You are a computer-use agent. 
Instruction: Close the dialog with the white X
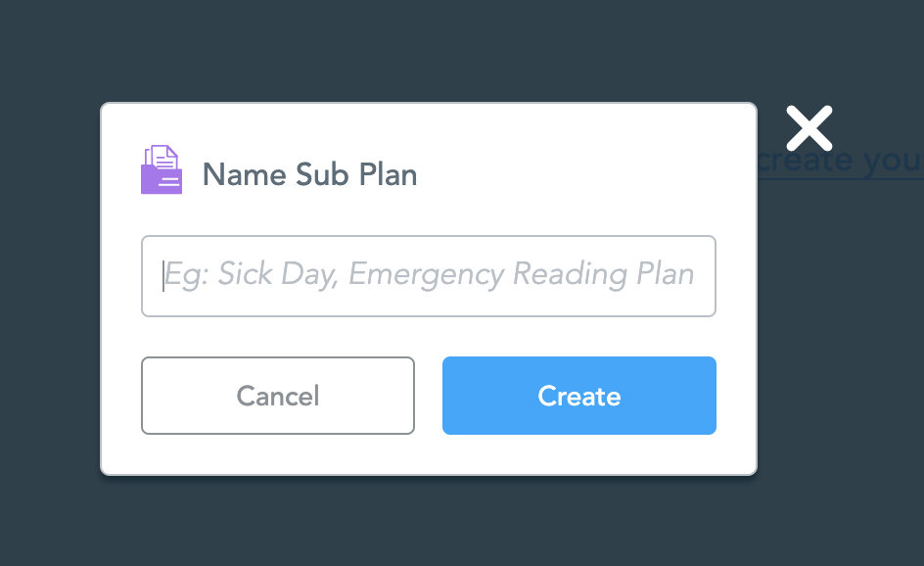click(x=809, y=128)
